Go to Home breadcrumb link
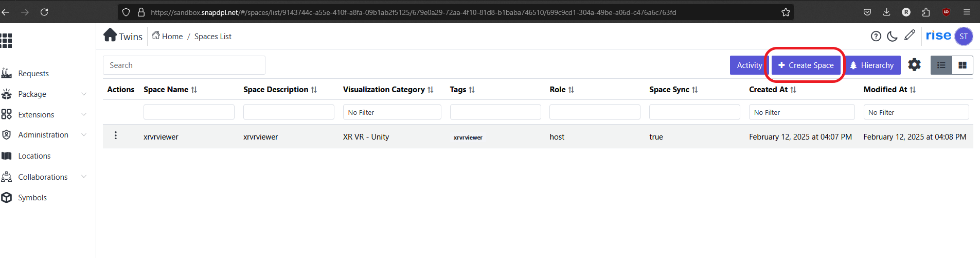The height and width of the screenshot is (258, 980). 167,36
